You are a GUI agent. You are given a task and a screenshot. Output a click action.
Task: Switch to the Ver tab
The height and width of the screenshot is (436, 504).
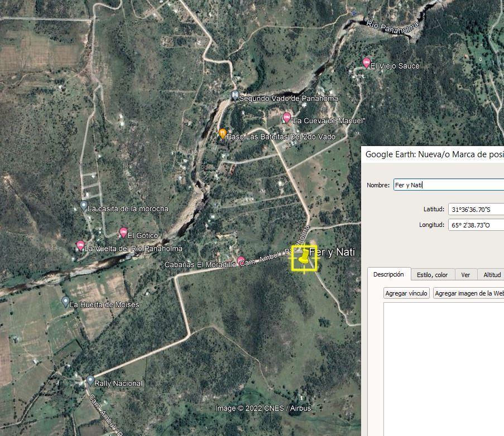coord(465,275)
